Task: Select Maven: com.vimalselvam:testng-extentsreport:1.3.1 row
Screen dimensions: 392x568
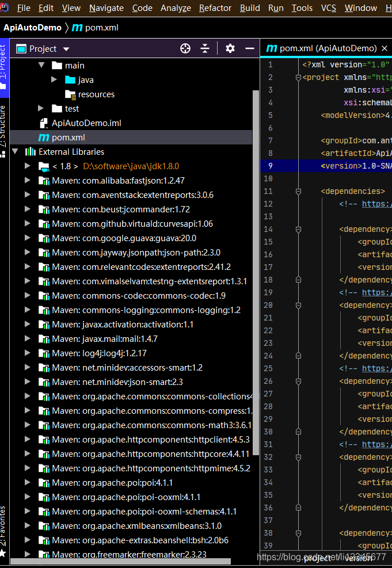Action: 131,281
